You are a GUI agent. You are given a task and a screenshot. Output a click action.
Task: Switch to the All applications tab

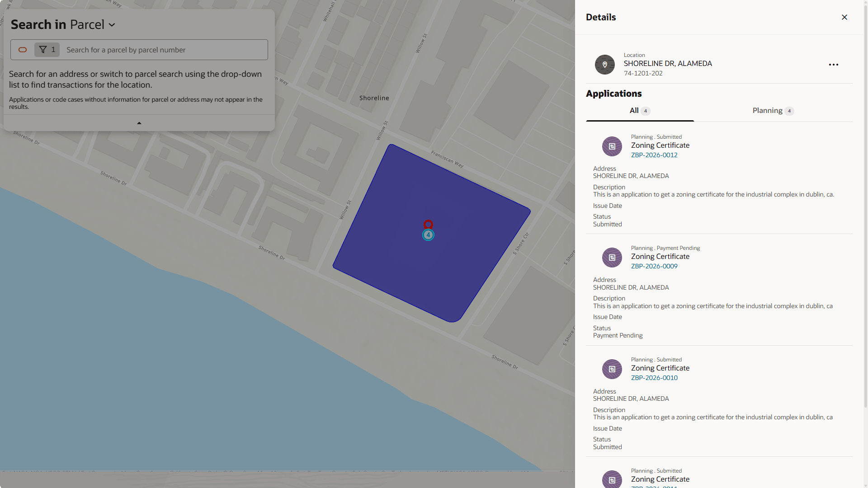640,111
